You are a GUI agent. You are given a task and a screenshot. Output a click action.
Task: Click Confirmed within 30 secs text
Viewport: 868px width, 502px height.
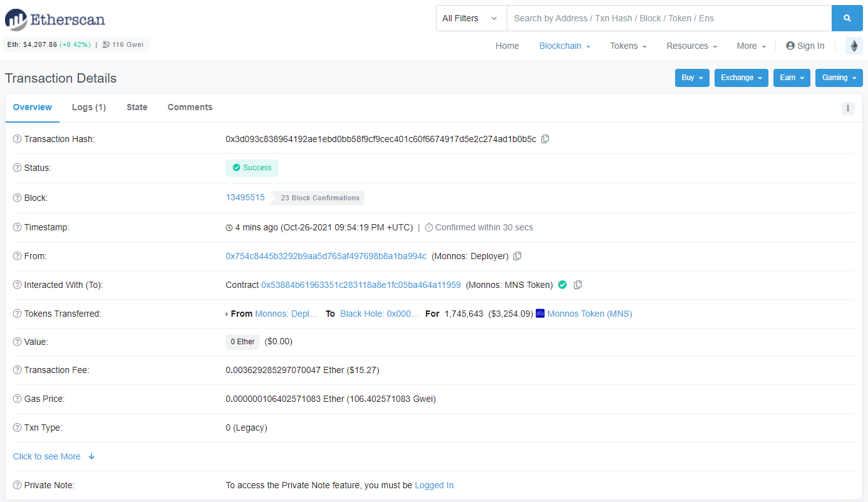click(x=484, y=227)
